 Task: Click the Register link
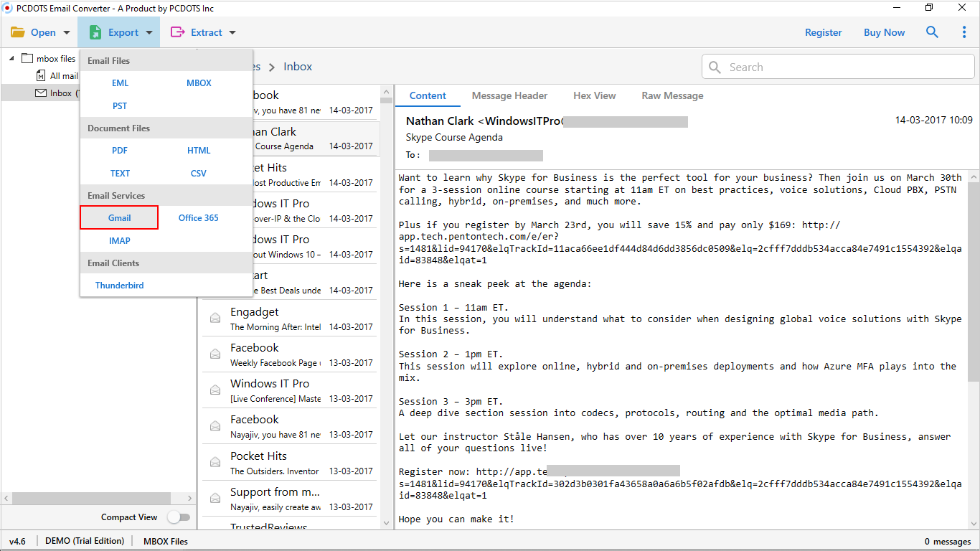coord(824,32)
